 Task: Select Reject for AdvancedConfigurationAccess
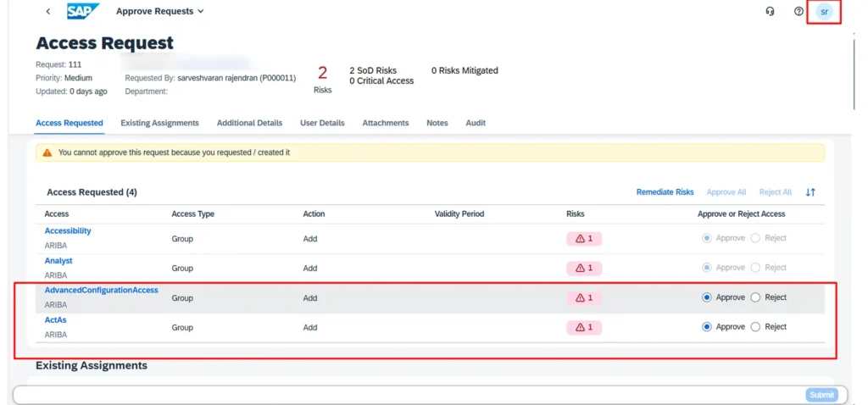[x=755, y=297]
